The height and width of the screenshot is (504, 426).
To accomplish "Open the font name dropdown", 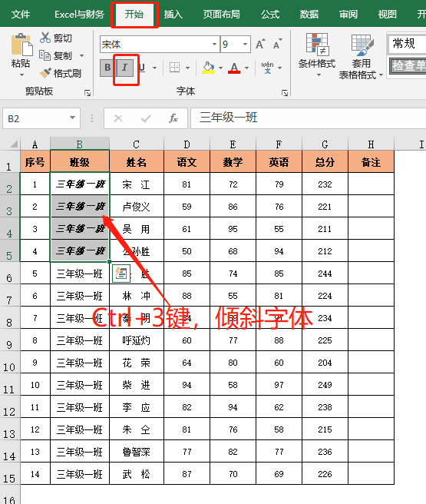I will tap(214, 44).
